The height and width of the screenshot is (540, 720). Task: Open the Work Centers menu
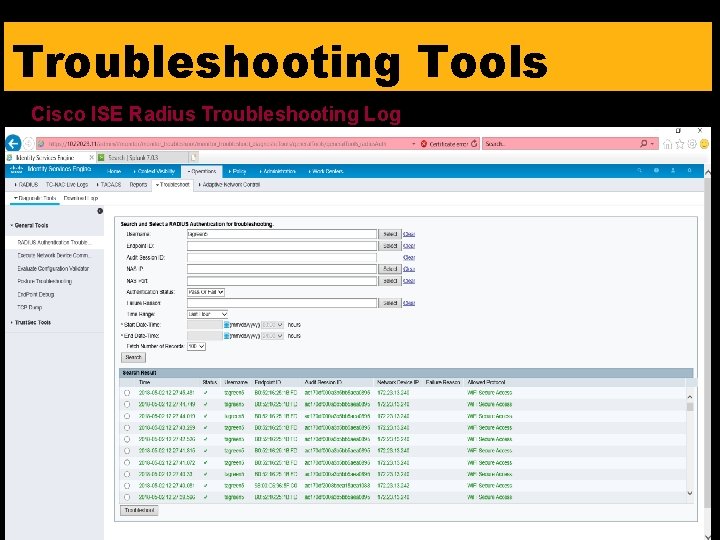pyautogui.click(x=326, y=171)
